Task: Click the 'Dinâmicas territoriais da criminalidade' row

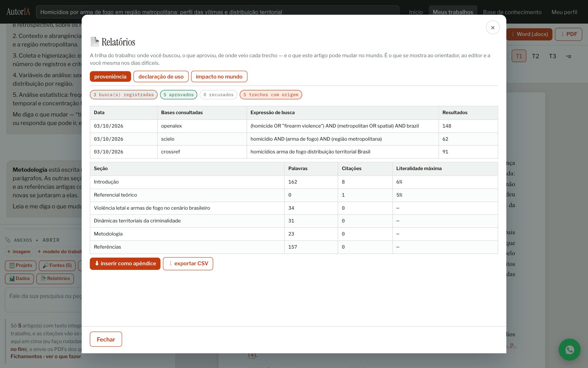Action: pyautogui.click(x=294, y=221)
